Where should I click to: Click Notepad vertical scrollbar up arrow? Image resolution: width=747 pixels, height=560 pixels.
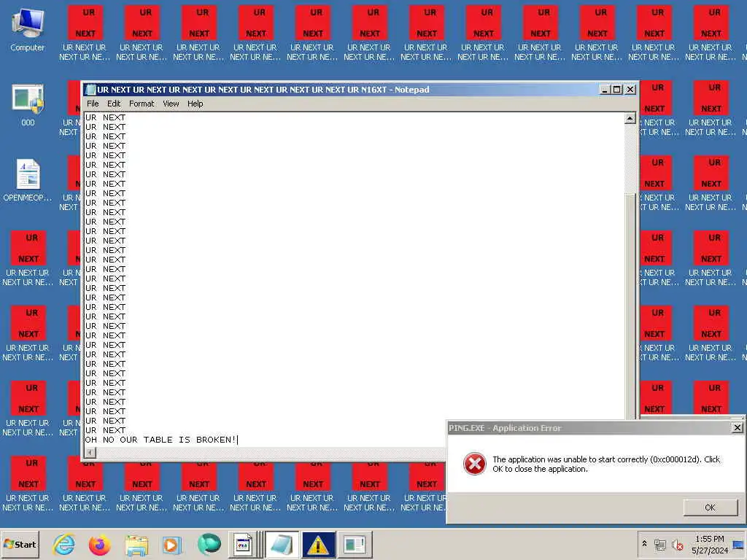tap(630, 118)
